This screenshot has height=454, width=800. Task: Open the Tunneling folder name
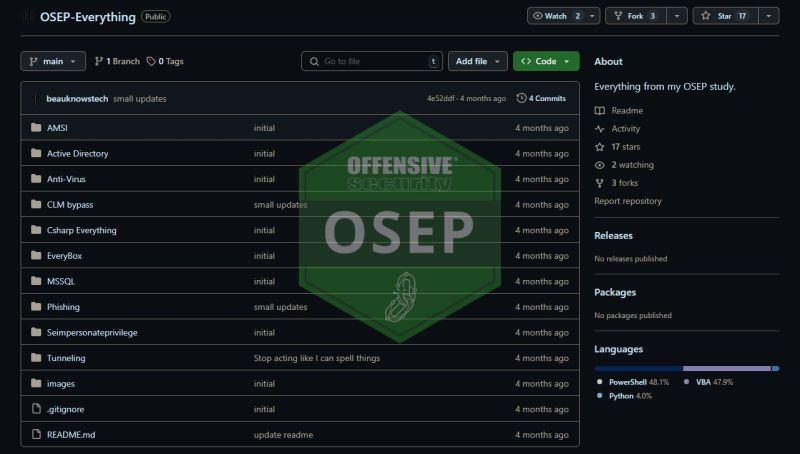pos(66,358)
